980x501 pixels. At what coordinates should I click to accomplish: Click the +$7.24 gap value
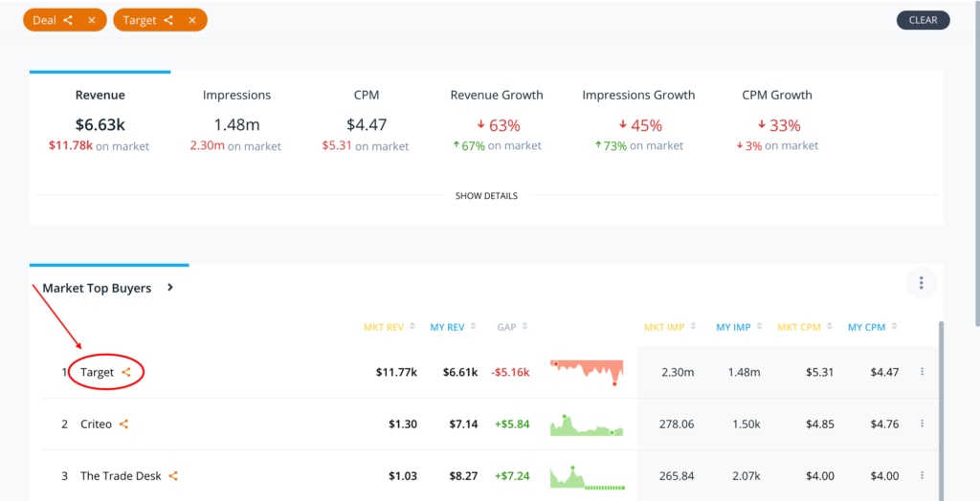tap(512, 476)
